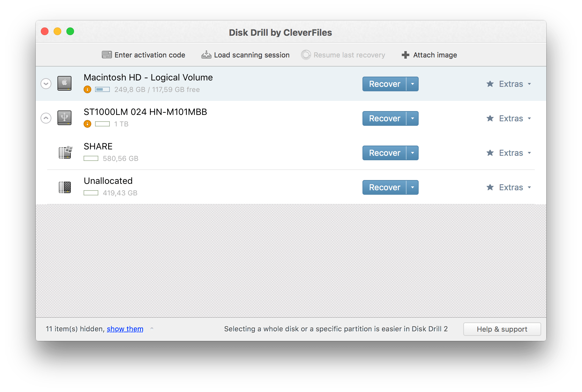Open the Recover dropdown for Unallocated
Screen dimensions: 582x392
click(x=412, y=187)
